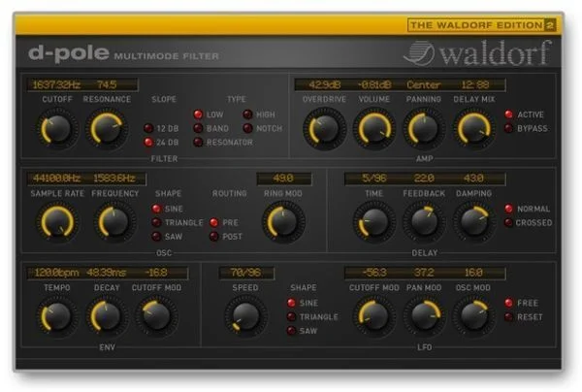Screen dimensions: 582x392
Task: Adjust the delay Time knob
Action: (x=374, y=222)
